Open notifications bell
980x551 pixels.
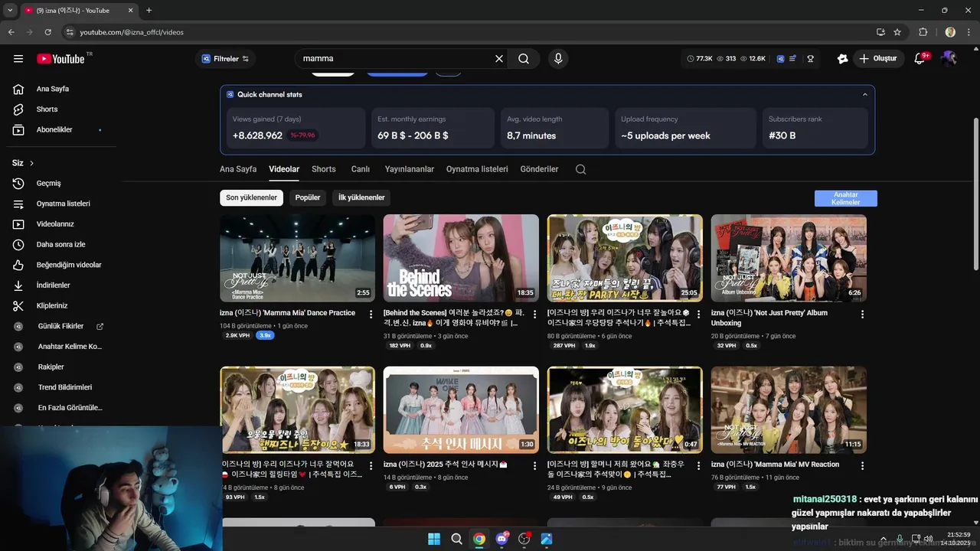coord(920,59)
